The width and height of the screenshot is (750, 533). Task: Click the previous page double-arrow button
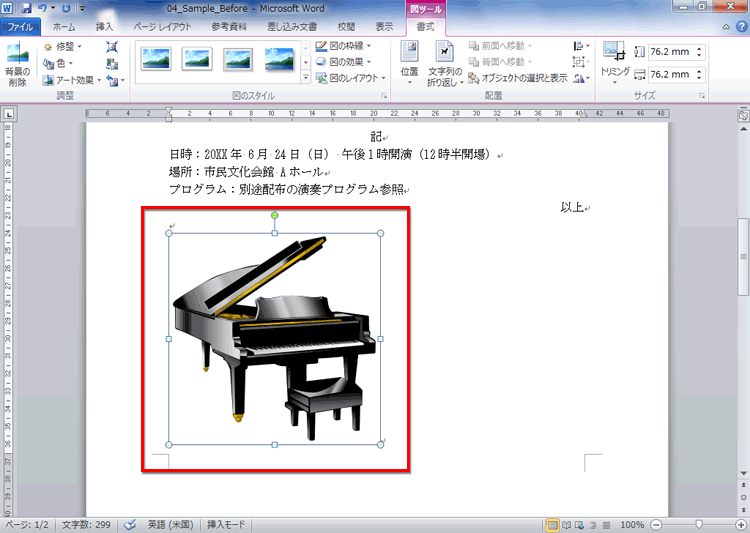click(743, 485)
